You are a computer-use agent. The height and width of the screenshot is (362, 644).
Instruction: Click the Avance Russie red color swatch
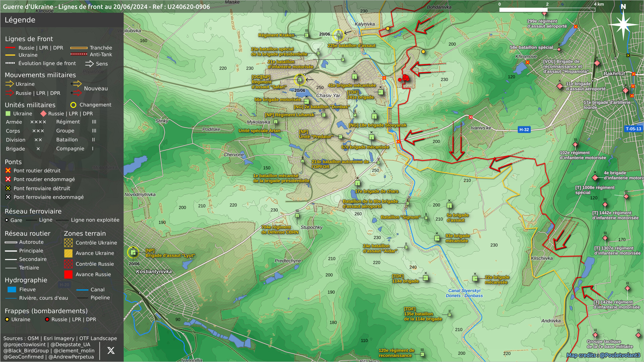coord(68,275)
